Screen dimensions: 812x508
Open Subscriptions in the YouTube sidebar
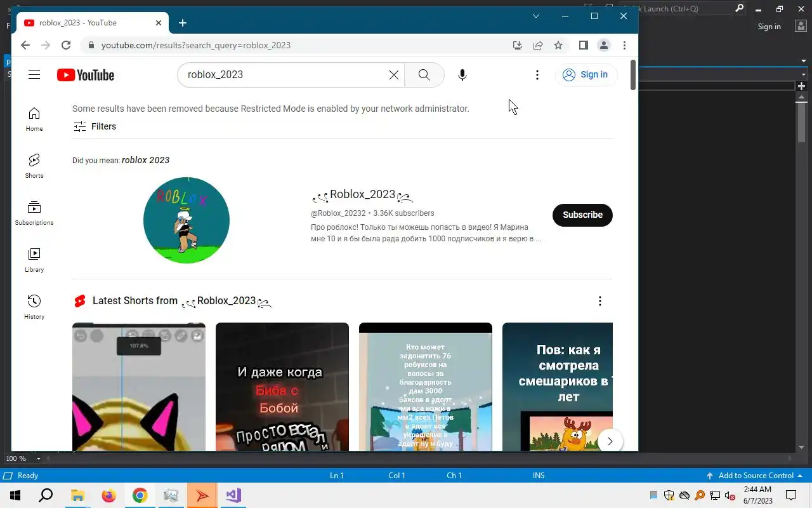click(x=34, y=213)
